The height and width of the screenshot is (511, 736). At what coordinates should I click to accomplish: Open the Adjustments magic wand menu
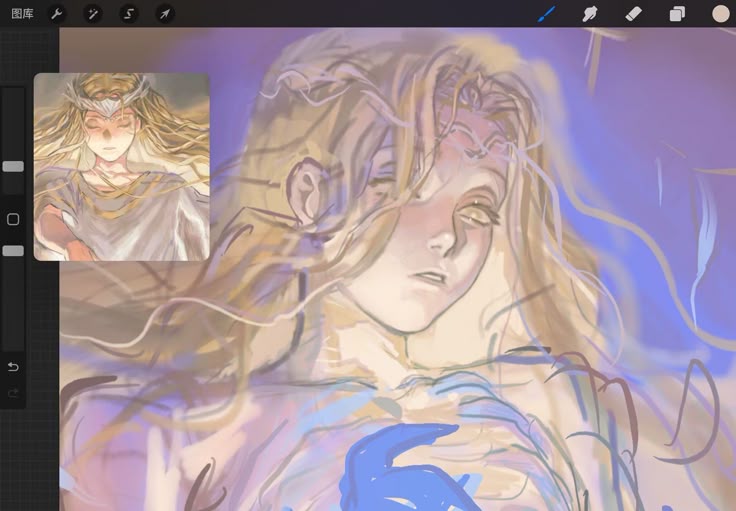coord(92,14)
